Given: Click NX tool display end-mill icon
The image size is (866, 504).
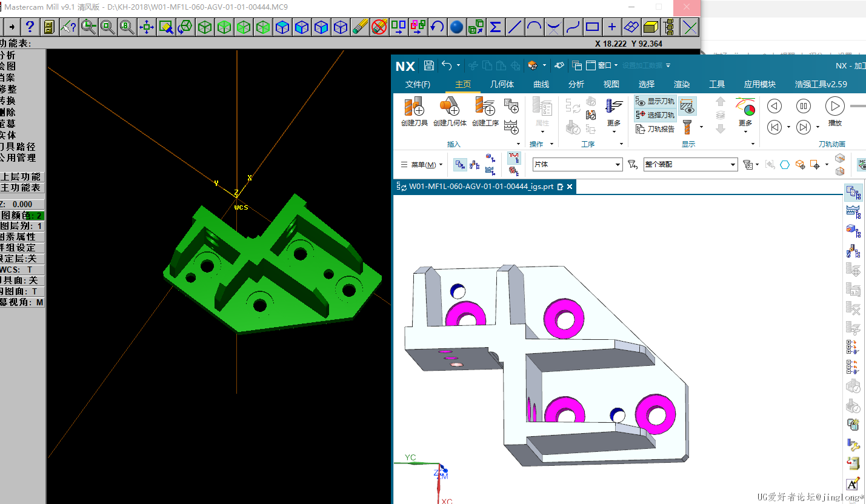Looking at the screenshot, I should [688, 127].
